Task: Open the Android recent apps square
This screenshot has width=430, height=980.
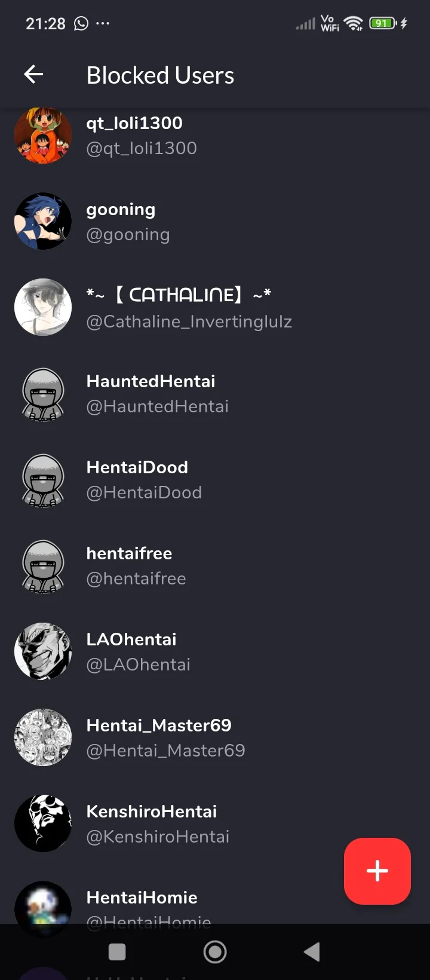Action: coord(117,952)
